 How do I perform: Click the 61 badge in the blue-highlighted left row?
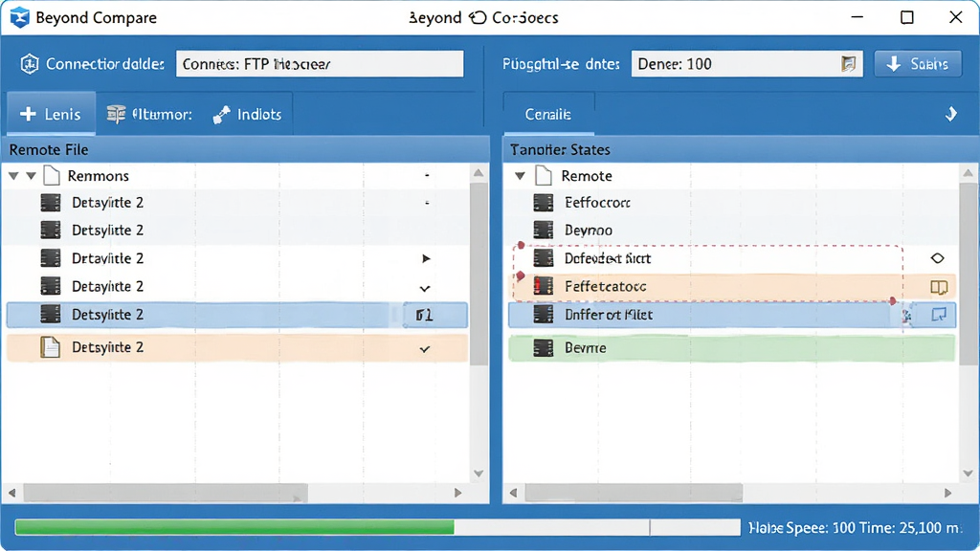(x=424, y=315)
